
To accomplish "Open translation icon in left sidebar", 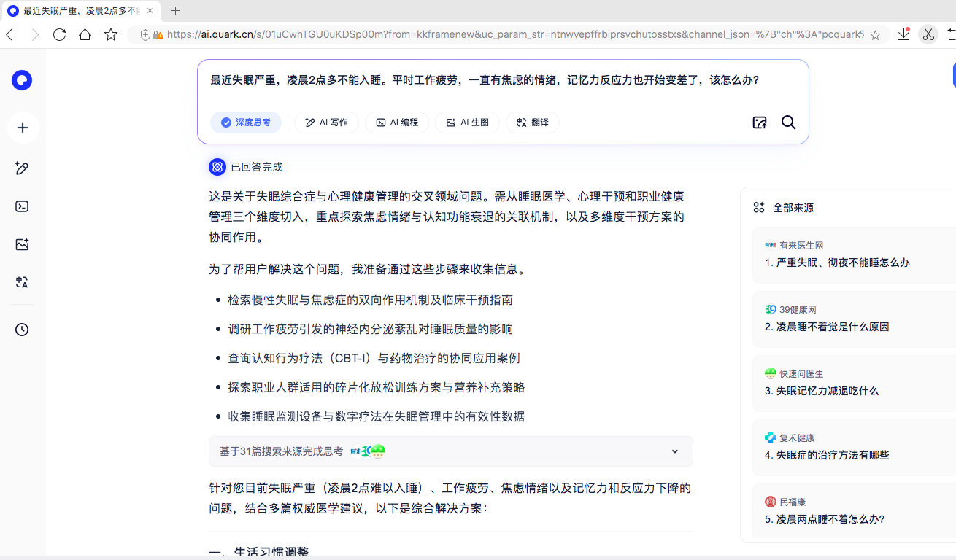I will 22,282.
